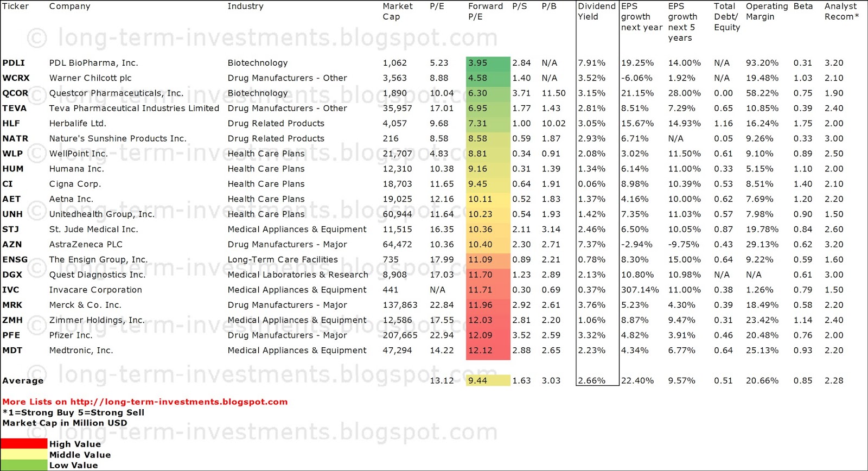Click Unitedhealth Group, Inc. company cell
The image size is (868, 471).
tap(102, 215)
